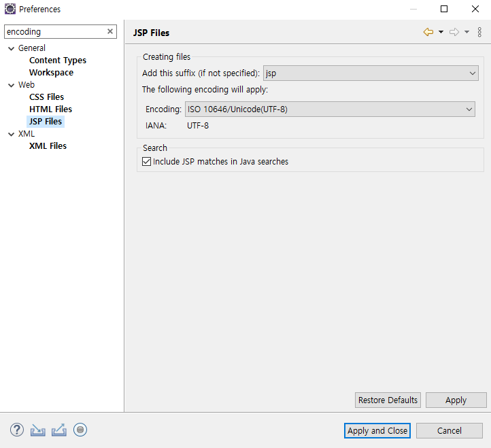
Task: Click the JSP Files page heading
Action: pos(151,33)
